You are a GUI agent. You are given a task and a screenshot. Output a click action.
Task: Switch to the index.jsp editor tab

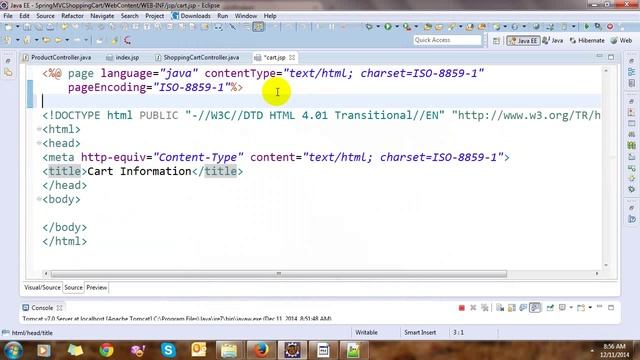coord(123,58)
